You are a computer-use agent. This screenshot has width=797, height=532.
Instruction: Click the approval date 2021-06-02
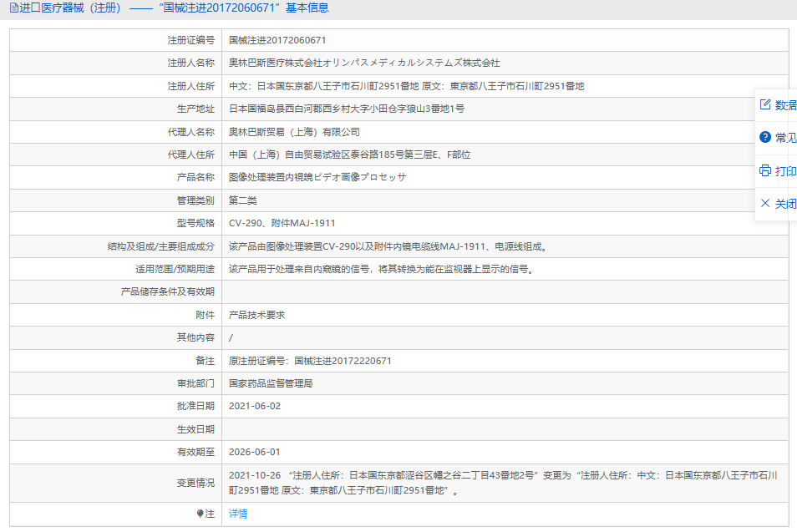(x=255, y=406)
